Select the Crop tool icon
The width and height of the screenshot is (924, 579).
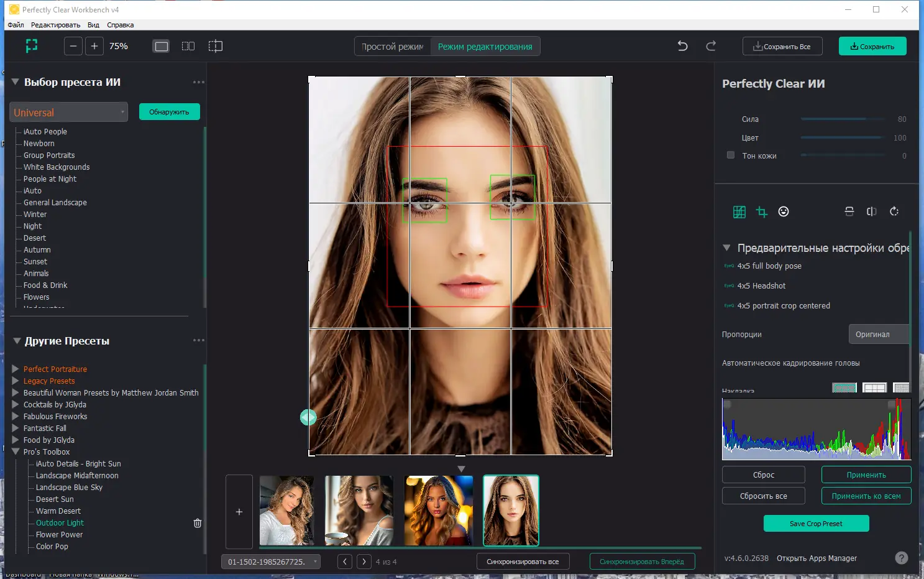(x=762, y=211)
